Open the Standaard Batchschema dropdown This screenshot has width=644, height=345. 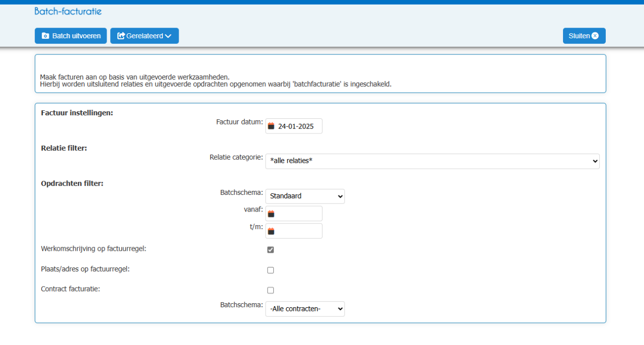(x=305, y=196)
